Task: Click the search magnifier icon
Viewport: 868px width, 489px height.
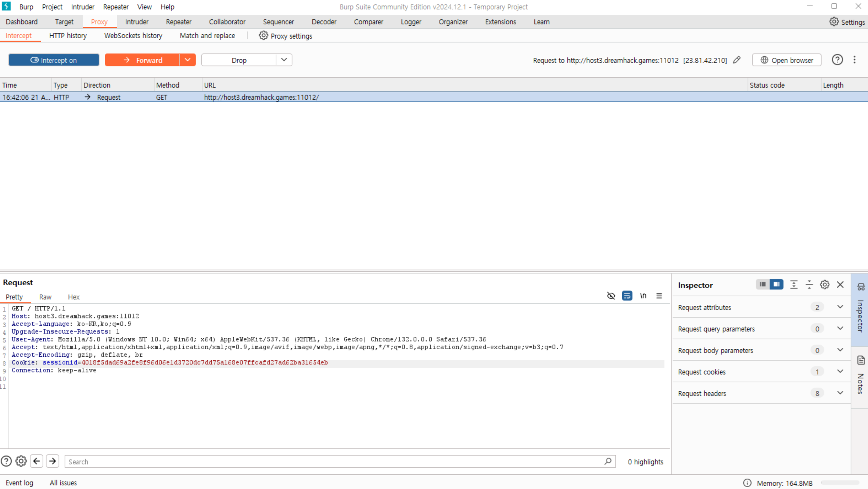Action: click(x=608, y=461)
